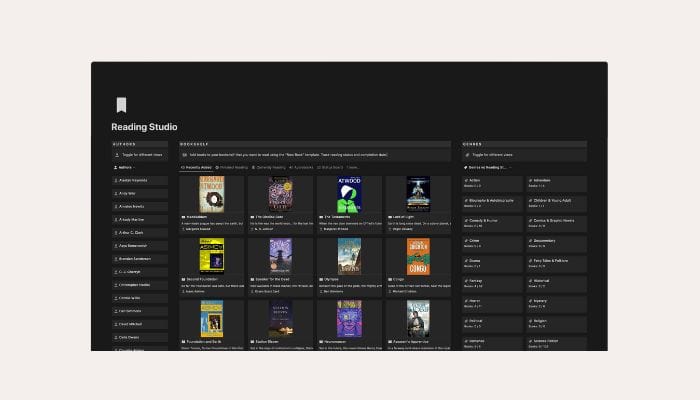The image size is (700, 400).
Task: Expand Authors 'Toggle for different views' block
Action: pos(140,155)
